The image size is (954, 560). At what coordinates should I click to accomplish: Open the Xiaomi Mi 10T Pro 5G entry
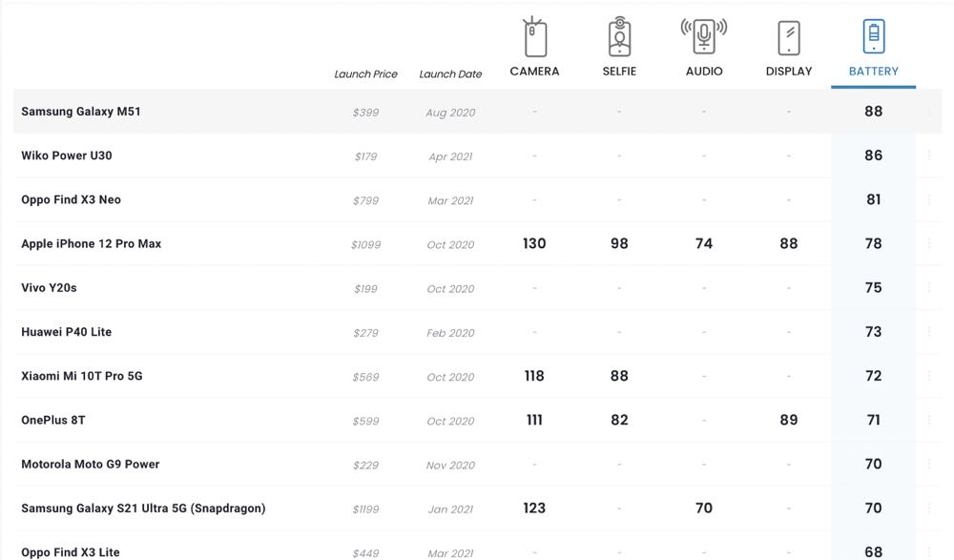[82, 377]
